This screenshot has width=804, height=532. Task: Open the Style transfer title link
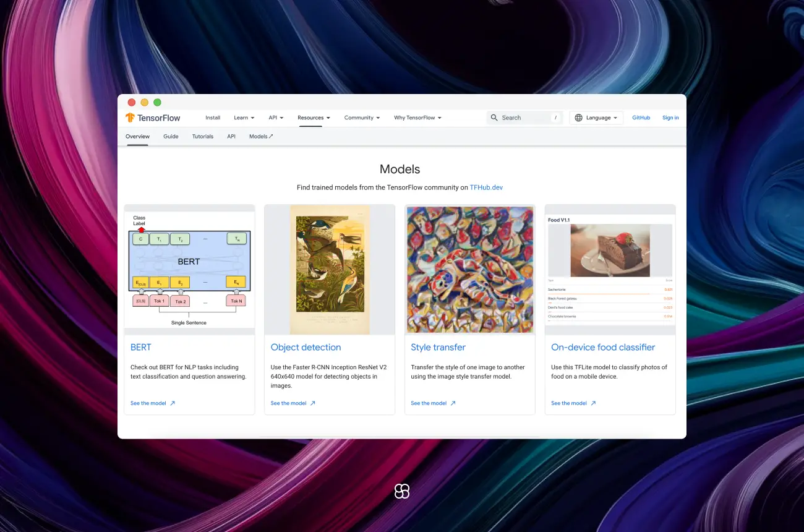tap(438, 348)
